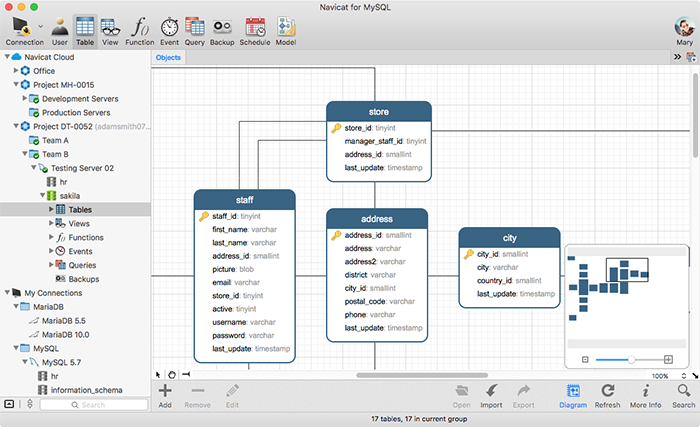
Task: Click Refresh button
Action: point(607,396)
